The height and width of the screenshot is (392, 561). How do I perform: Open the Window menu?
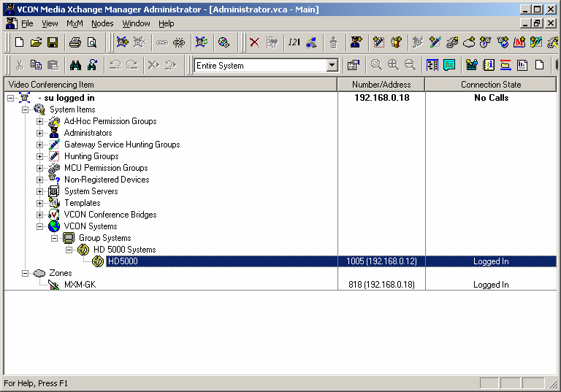tap(136, 23)
